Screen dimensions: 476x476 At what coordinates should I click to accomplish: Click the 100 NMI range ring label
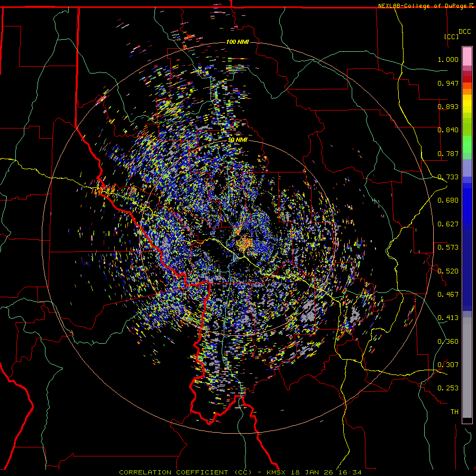pos(237,42)
